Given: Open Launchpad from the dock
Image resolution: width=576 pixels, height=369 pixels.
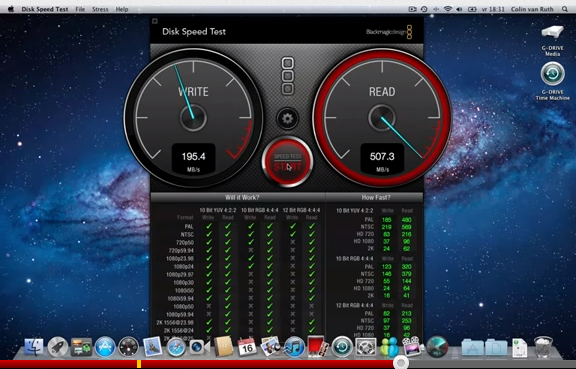Looking at the screenshot, I should (58, 346).
